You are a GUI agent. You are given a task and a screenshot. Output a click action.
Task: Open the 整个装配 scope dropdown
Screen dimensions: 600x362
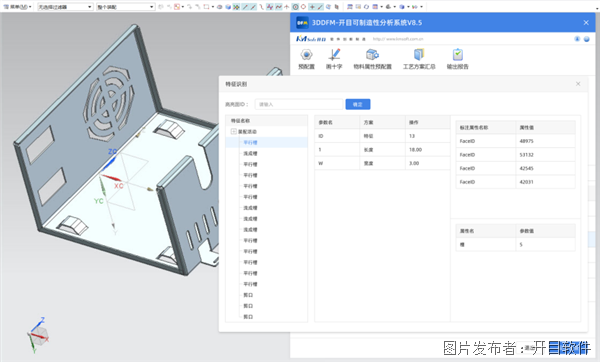125,7
